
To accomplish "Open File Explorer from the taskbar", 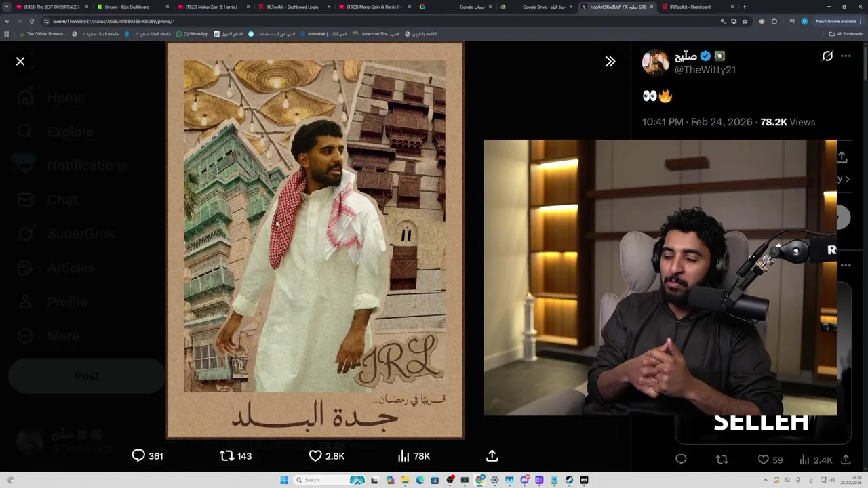I will [x=405, y=480].
